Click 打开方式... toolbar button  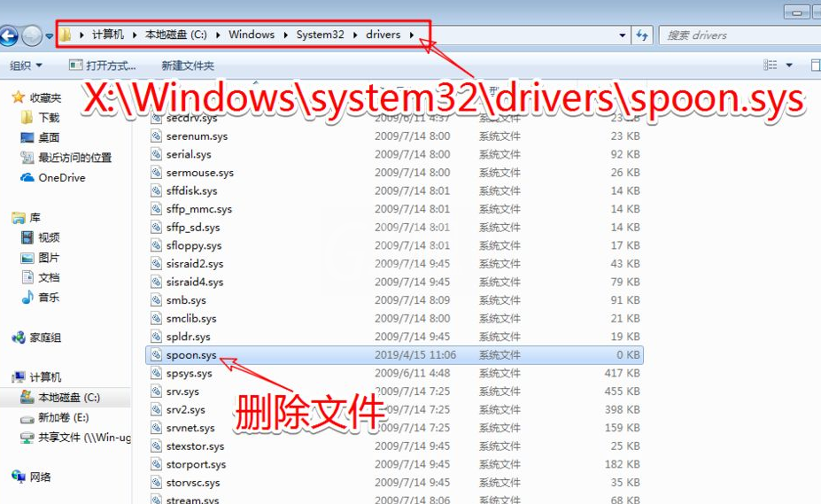pos(103,66)
